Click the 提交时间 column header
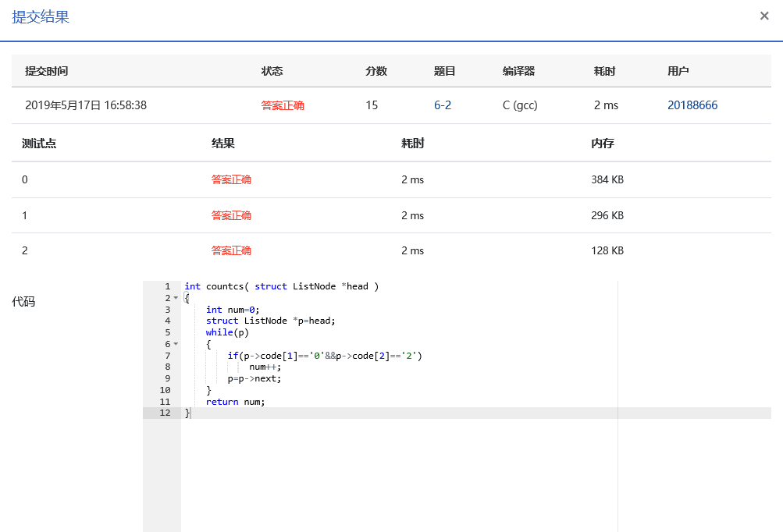The height and width of the screenshot is (532, 783). click(46, 71)
